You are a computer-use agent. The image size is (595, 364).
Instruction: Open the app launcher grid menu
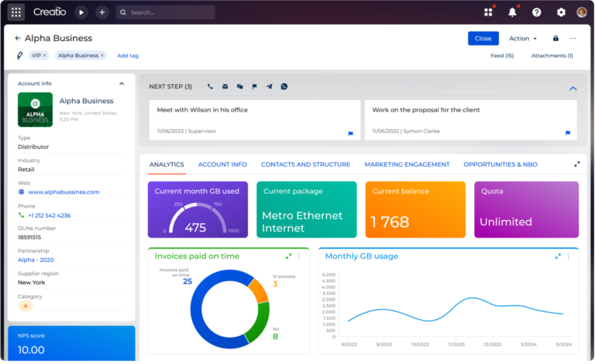(16, 12)
